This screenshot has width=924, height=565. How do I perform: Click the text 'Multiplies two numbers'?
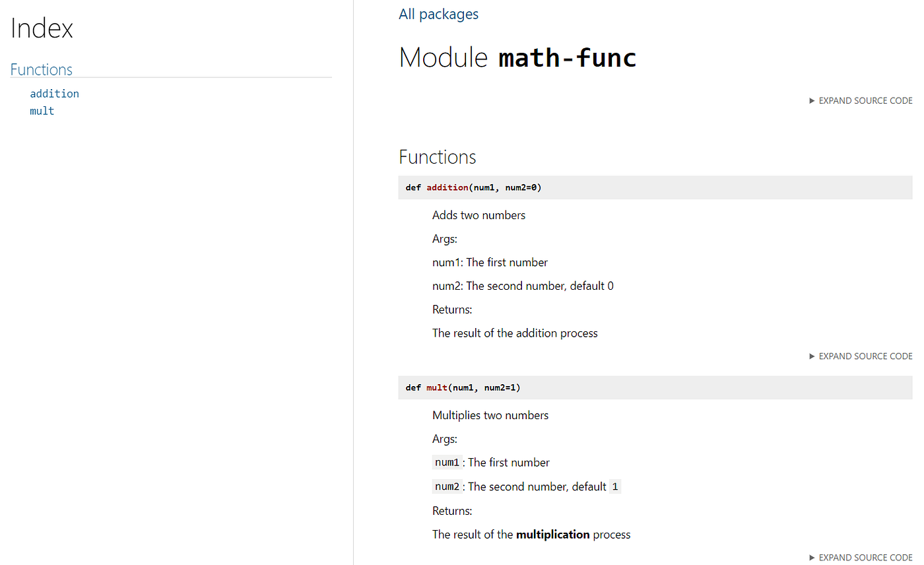(490, 415)
